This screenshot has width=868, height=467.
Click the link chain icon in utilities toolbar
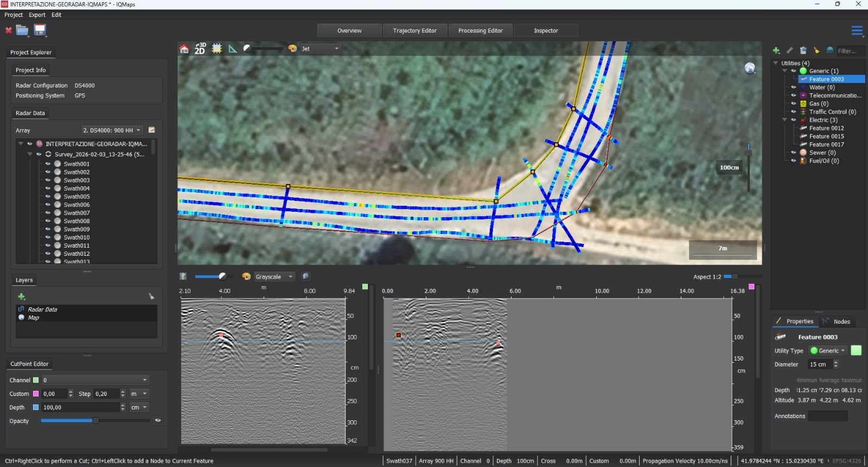[x=790, y=51]
